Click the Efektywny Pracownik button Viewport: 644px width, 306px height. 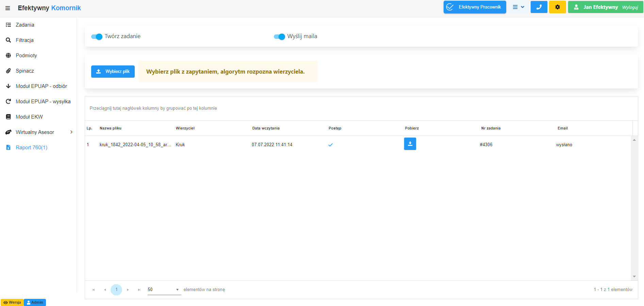(475, 7)
